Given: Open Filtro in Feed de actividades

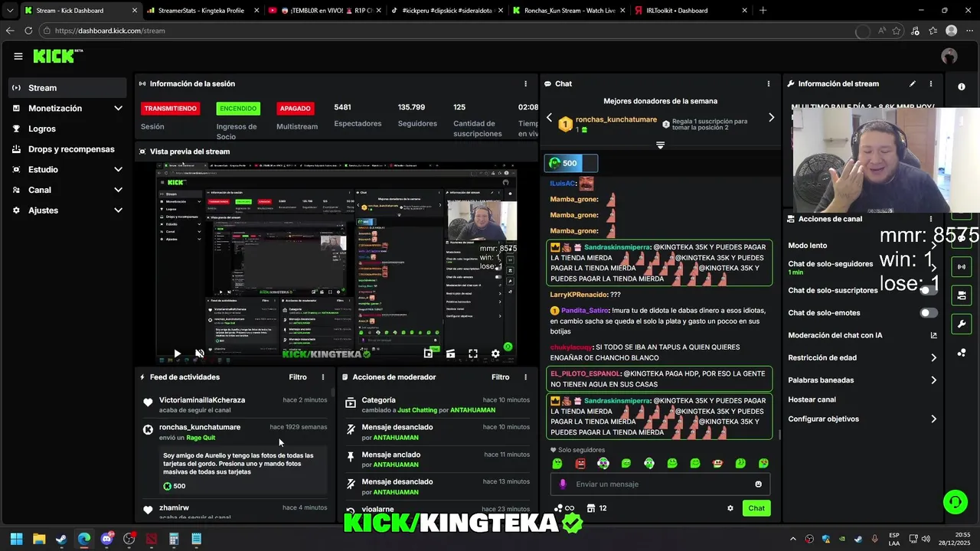Looking at the screenshot, I should tap(298, 377).
